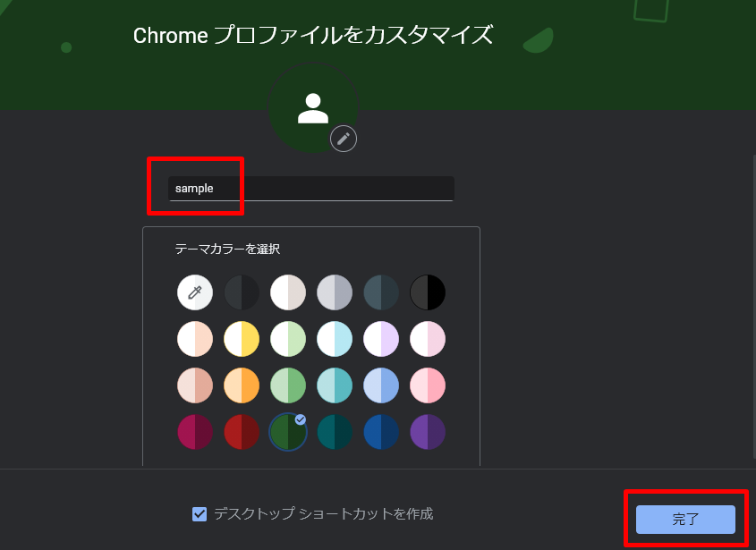Select the dark red theme swatch
This screenshot has width=756, height=550.
pyautogui.click(x=242, y=432)
